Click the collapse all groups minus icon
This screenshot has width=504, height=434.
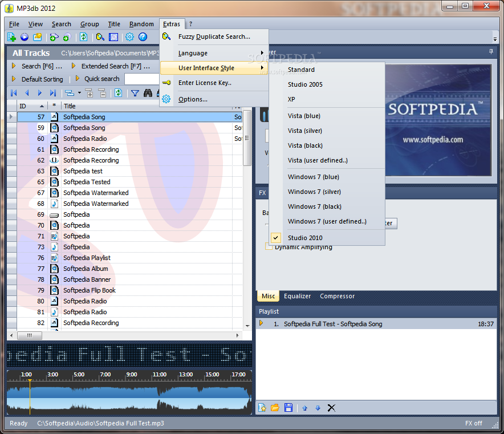pos(102,93)
